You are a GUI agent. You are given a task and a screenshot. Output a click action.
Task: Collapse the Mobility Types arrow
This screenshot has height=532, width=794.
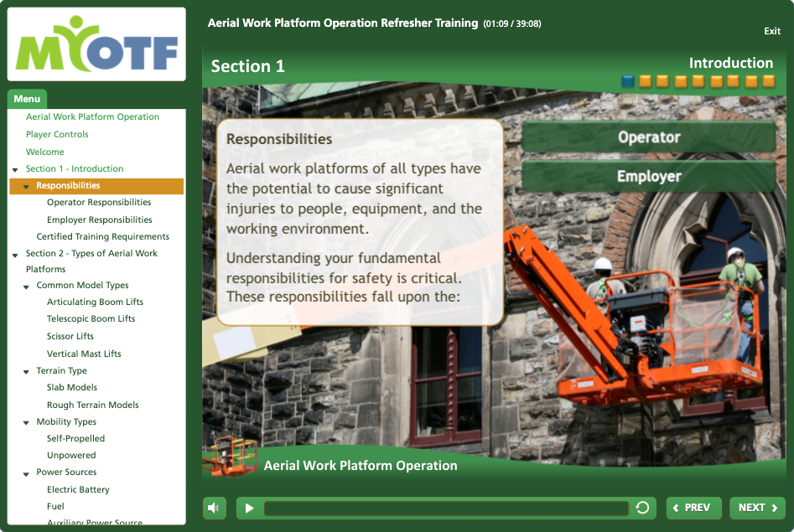tap(26, 422)
